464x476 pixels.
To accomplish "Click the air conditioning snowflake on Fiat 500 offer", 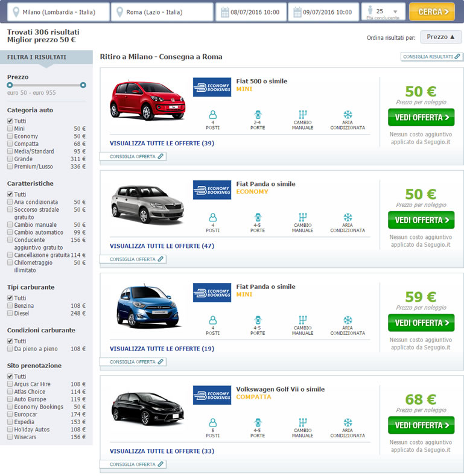I will pos(348,115).
